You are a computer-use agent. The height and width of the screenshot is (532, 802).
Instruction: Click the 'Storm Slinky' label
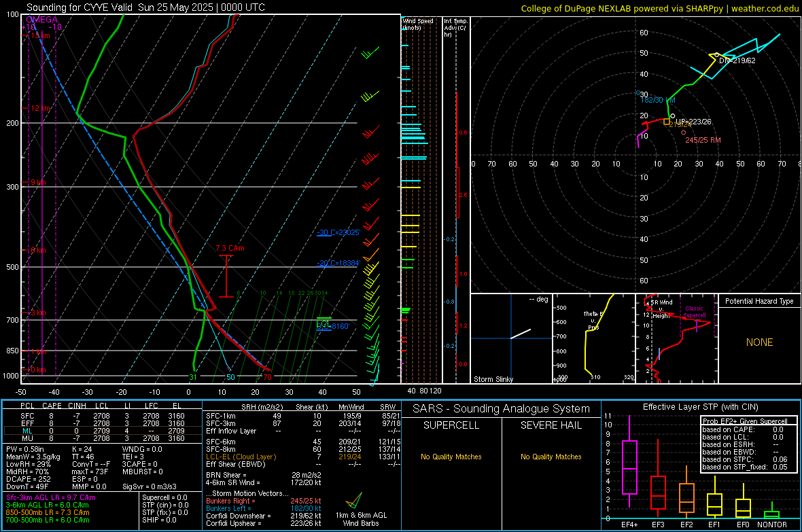(493, 379)
